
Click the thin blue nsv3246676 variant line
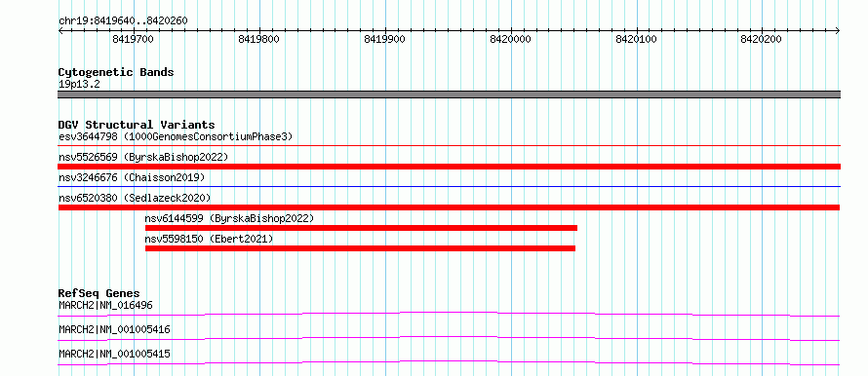click(x=449, y=187)
